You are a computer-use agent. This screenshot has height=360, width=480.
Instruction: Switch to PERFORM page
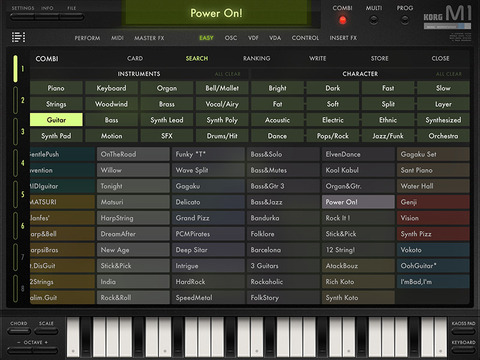pyautogui.click(x=87, y=38)
